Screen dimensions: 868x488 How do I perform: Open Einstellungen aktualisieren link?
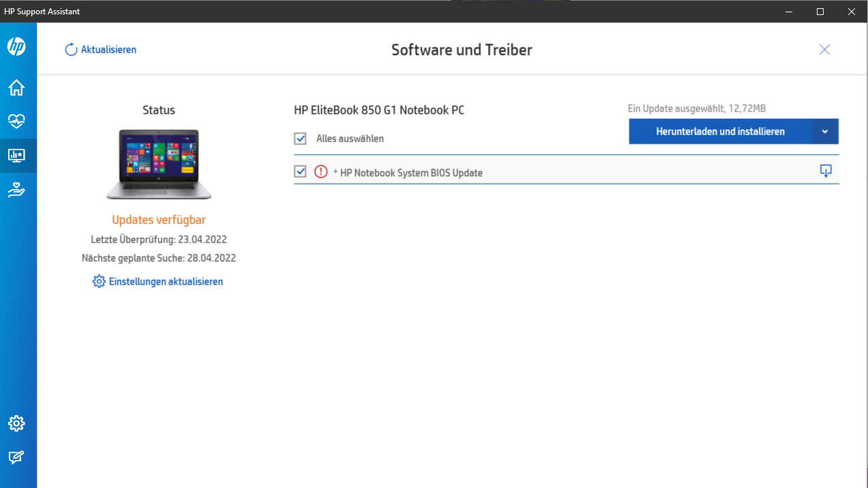(x=158, y=282)
